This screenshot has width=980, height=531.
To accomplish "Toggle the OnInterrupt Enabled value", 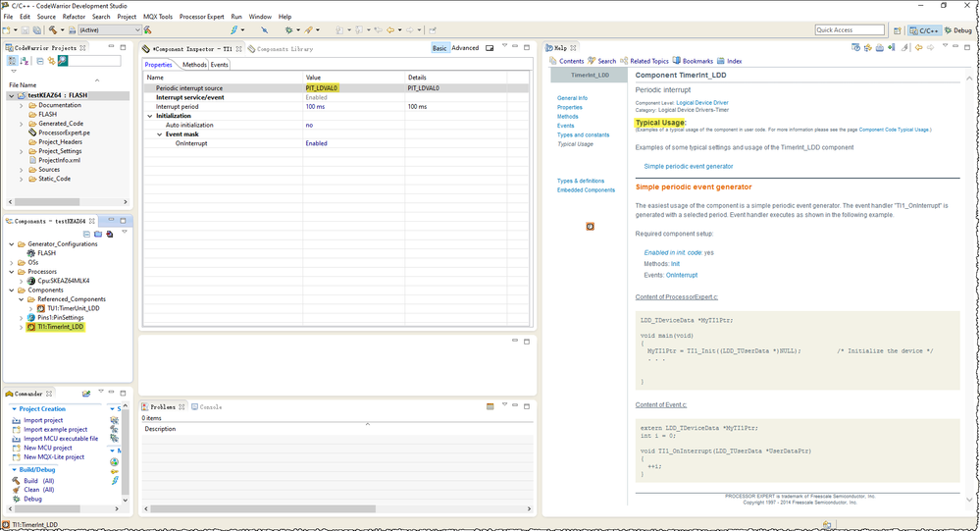I will coord(316,143).
